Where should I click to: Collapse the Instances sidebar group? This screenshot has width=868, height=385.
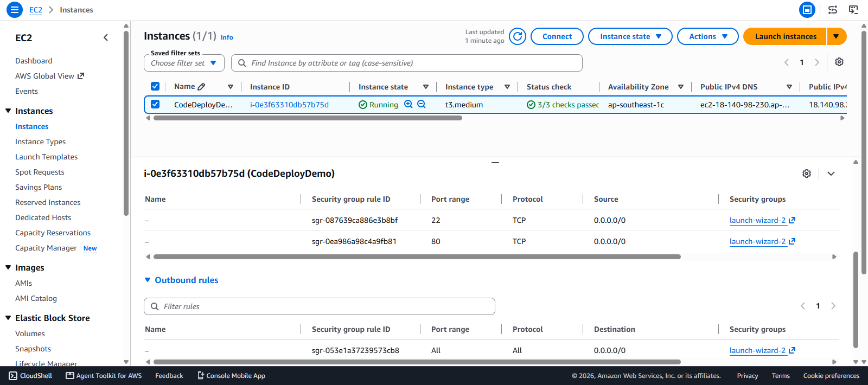tap(8, 111)
